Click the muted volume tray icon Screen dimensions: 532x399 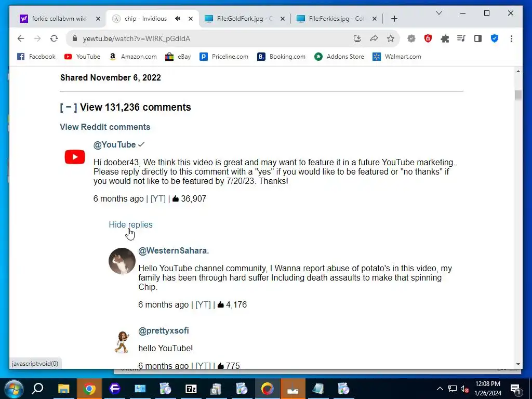(x=464, y=389)
